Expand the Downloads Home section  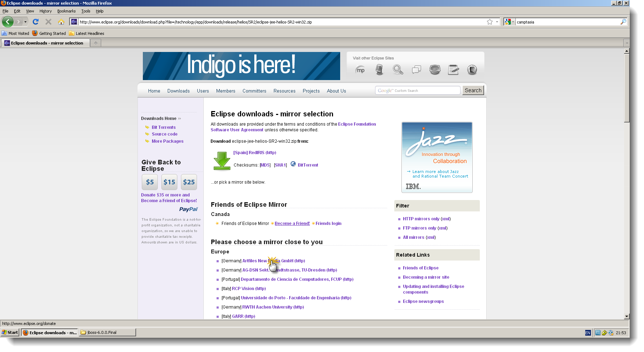(x=179, y=118)
